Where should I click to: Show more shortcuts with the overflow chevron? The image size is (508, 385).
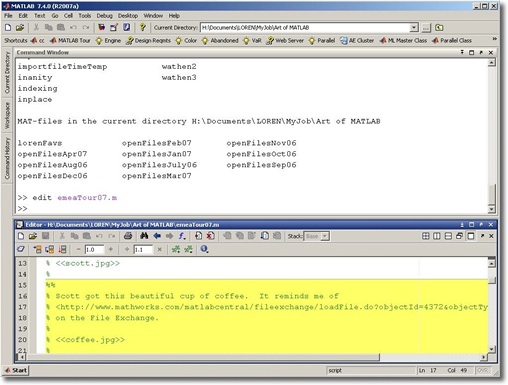tap(494, 39)
